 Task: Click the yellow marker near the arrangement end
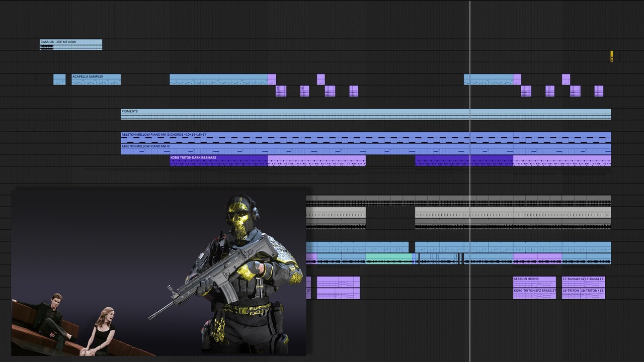pos(612,56)
